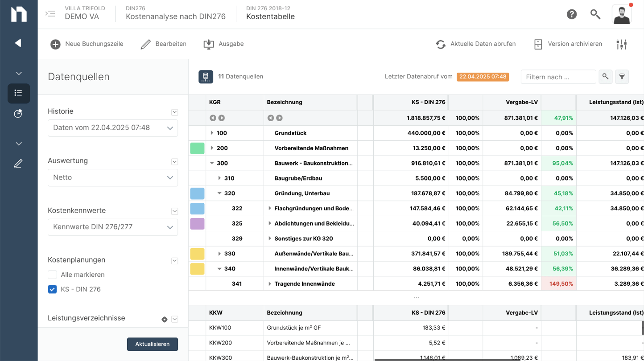Click the search magnifier in the header
The image size is (644, 361).
[595, 14]
